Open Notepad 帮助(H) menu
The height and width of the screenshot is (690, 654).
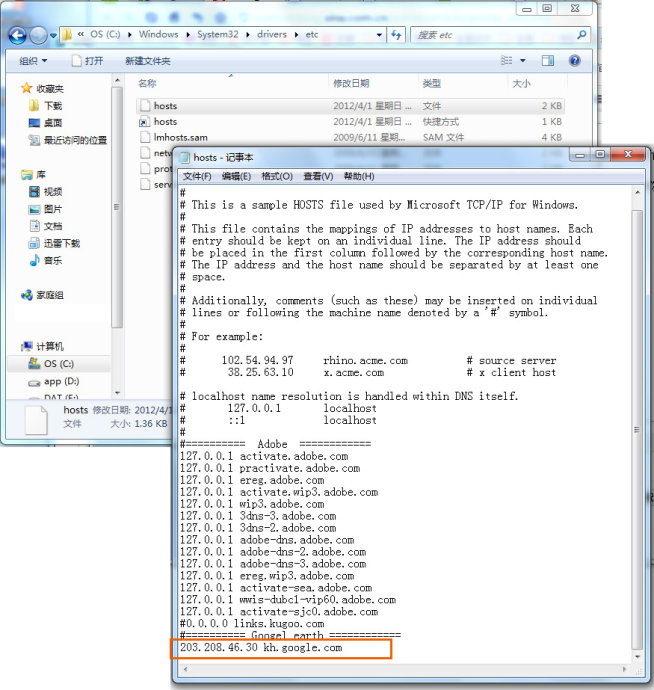[x=359, y=176]
